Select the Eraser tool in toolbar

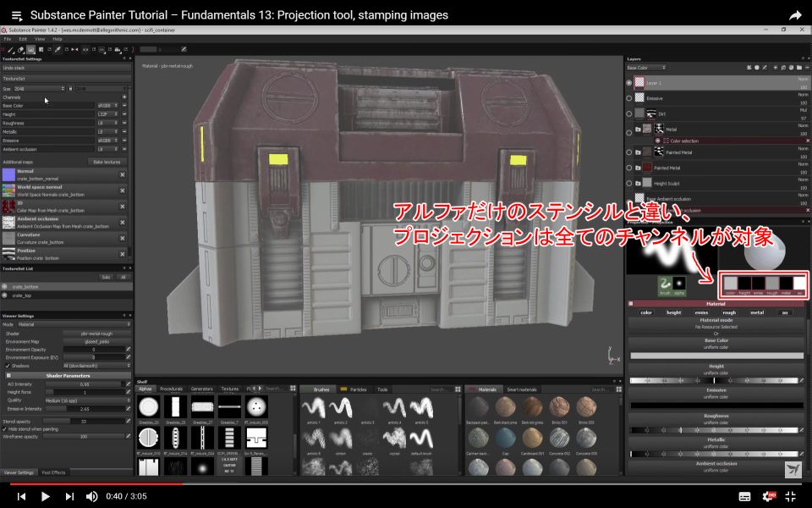click(x=20, y=49)
